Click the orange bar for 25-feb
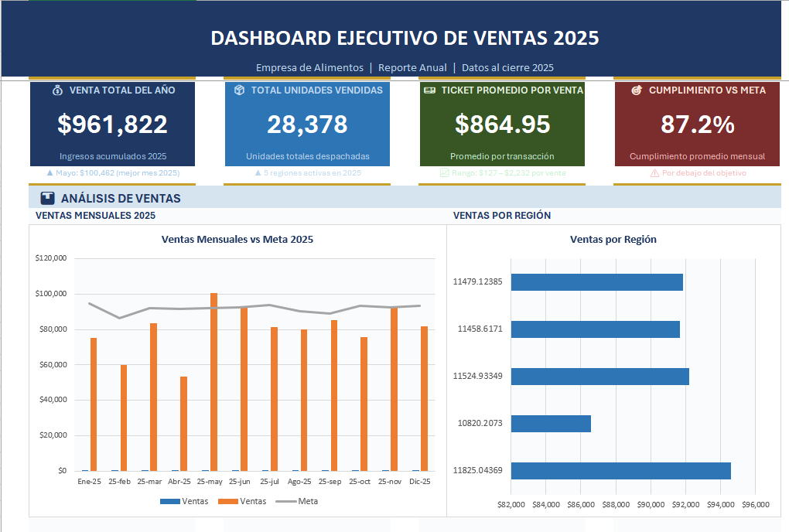 click(124, 418)
